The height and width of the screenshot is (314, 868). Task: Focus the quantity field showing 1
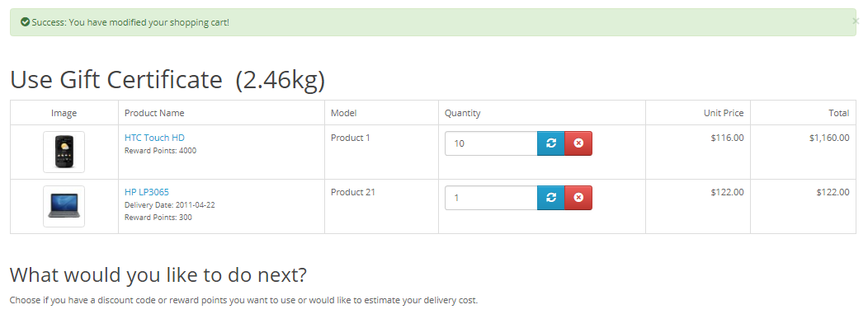(x=491, y=197)
